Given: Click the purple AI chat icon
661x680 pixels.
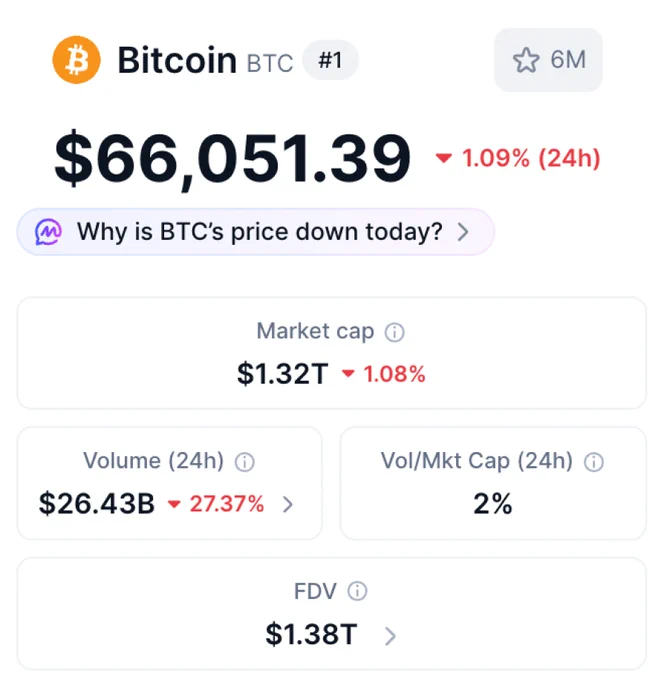Looking at the screenshot, I should coord(48,232).
